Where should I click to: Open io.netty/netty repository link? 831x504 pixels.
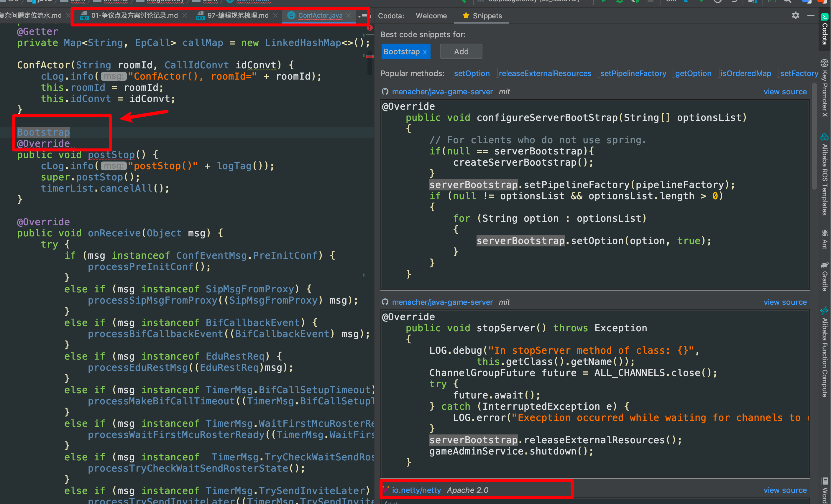pyautogui.click(x=416, y=490)
